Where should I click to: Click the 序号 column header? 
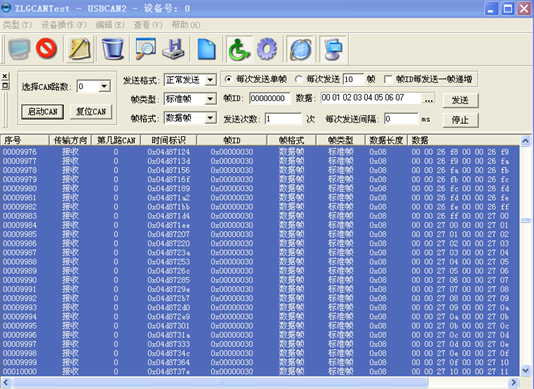(25, 140)
